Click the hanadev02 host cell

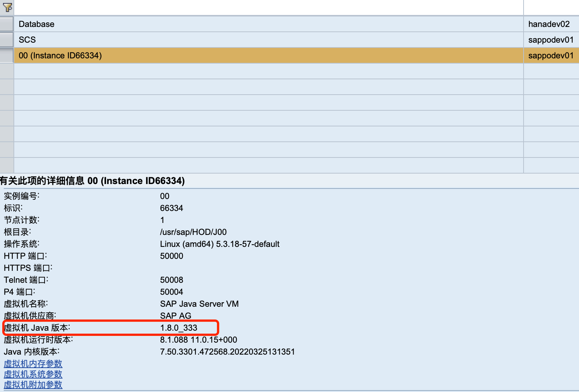(551, 24)
